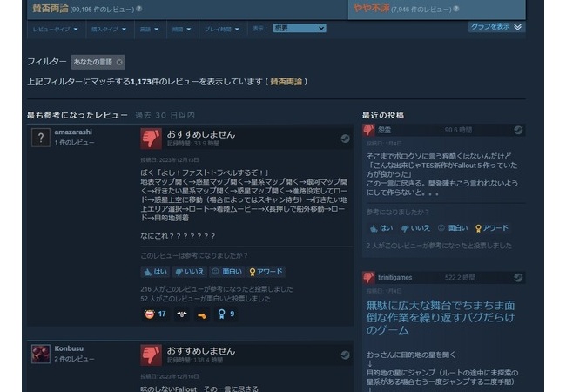Click the 賛否両論 link in the filter summary
The height and width of the screenshot is (392, 566).
click(x=286, y=82)
